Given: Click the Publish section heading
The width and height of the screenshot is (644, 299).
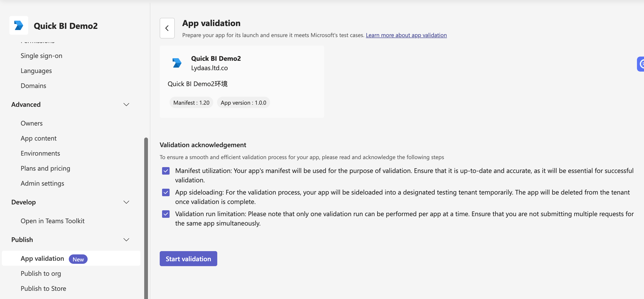Looking at the screenshot, I should pyautogui.click(x=22, y=240).
